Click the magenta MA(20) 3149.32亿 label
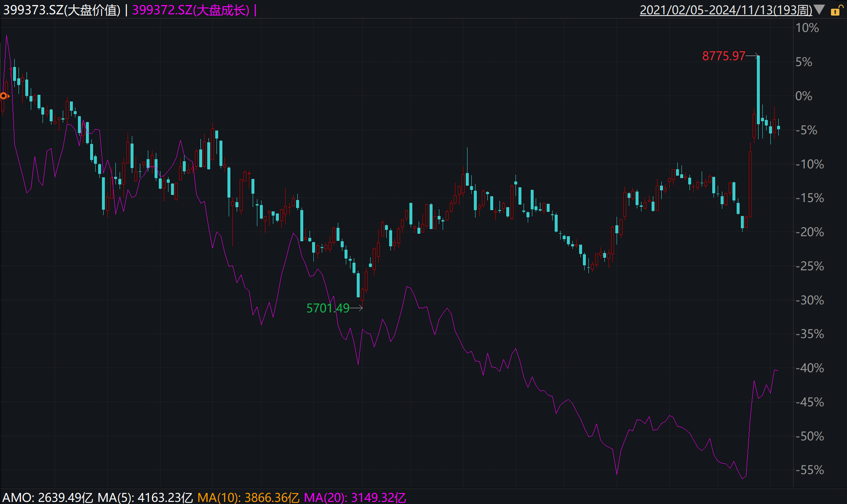 [x=355, y=497]
